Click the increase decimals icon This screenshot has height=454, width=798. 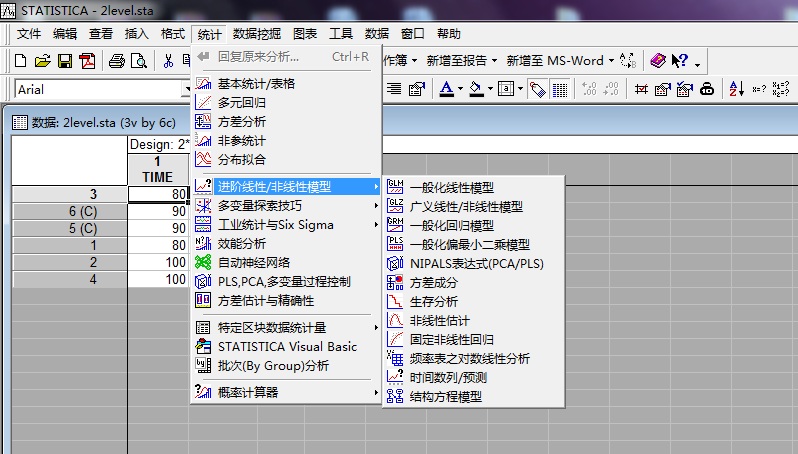(x=589, y=89)
